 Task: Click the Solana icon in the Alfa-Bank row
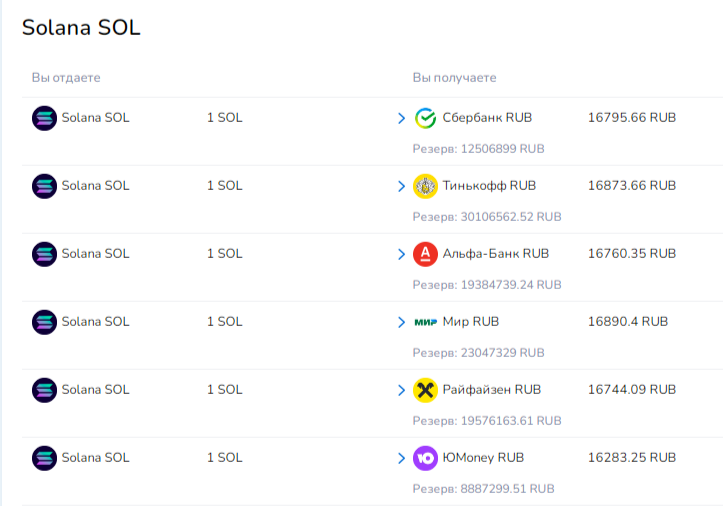[x=44, y=254]
